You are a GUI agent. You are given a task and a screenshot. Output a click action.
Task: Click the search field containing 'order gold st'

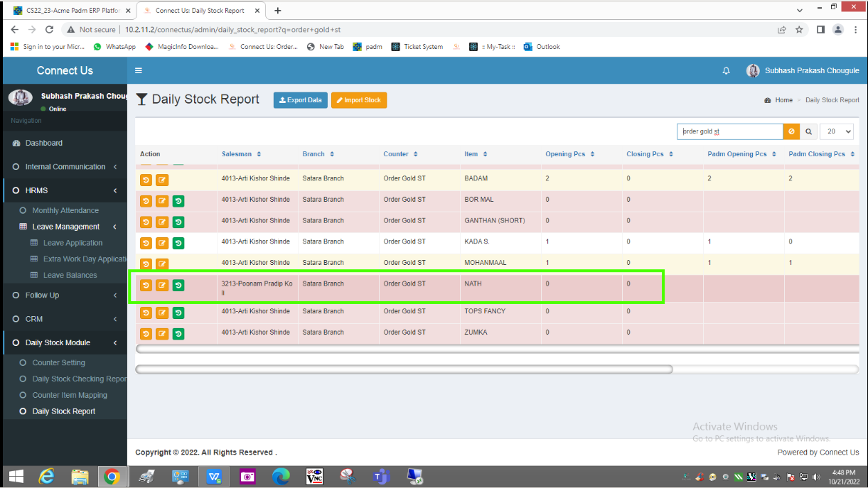pos(730,132)
